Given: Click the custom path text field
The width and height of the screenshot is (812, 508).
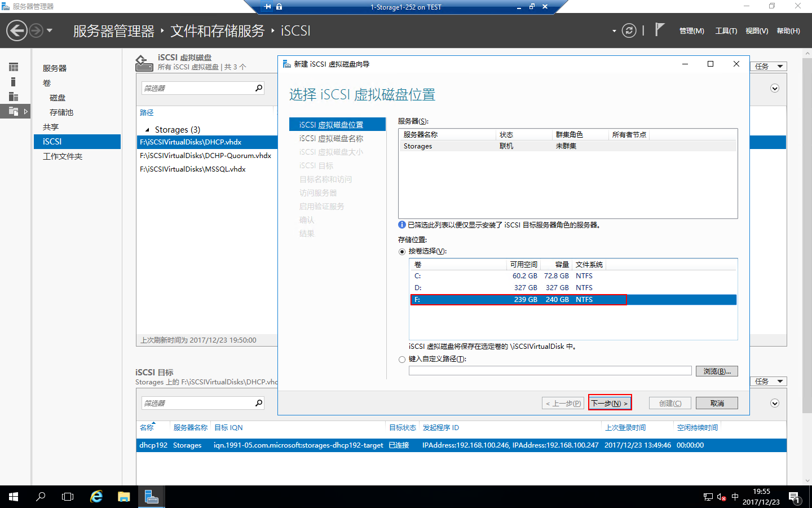Looking at the screenshot, I should point(550,371).
